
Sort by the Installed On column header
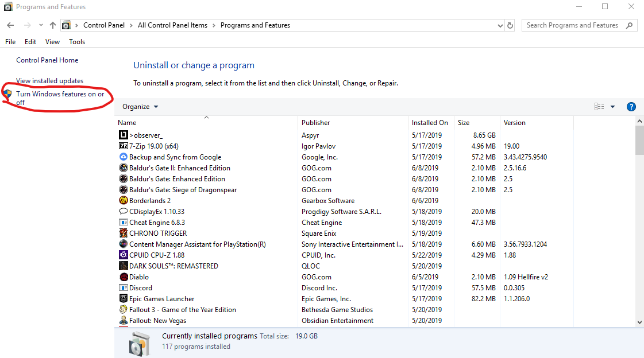point(431,123)
